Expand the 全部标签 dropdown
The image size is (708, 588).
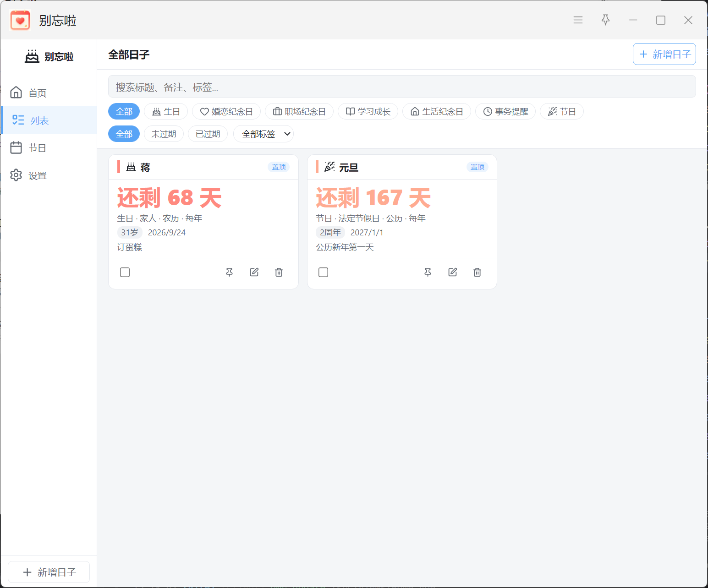coord(263,134)
